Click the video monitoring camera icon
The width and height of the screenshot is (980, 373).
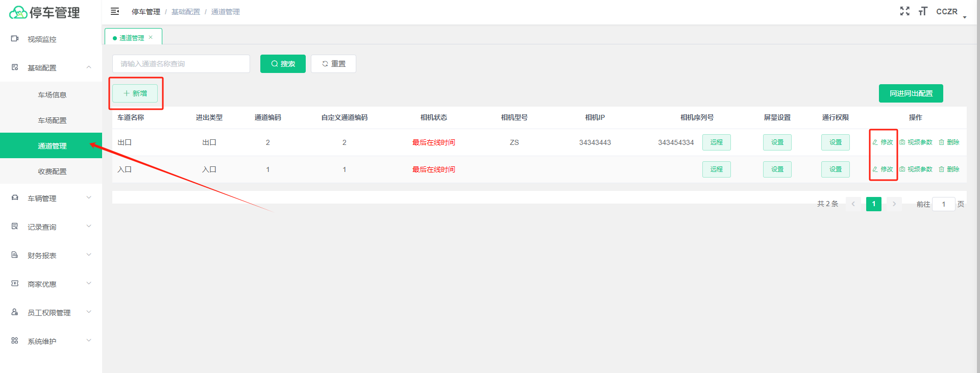click(x=15, y=39)
